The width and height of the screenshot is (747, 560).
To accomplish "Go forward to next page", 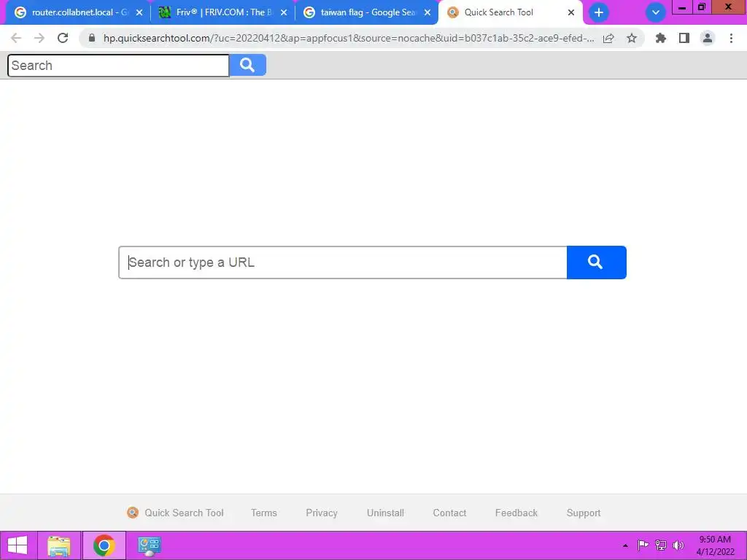I will point(39,38).
